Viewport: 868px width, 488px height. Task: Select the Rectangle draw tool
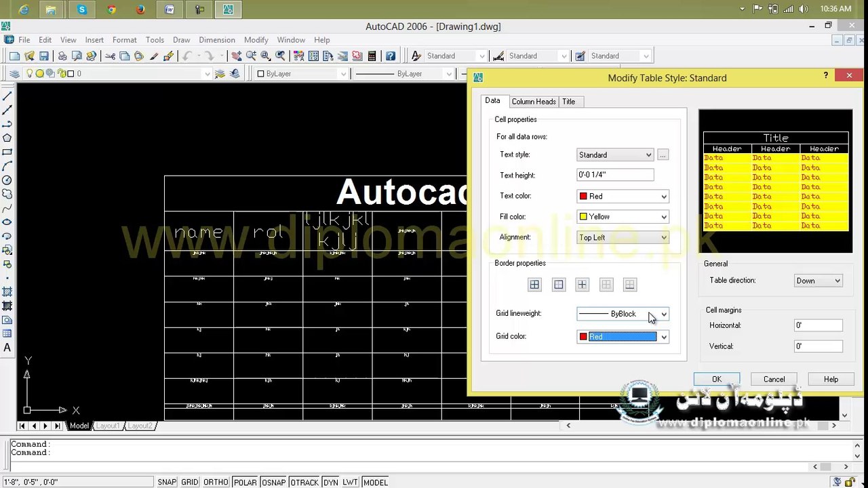(x=7, y=152)
